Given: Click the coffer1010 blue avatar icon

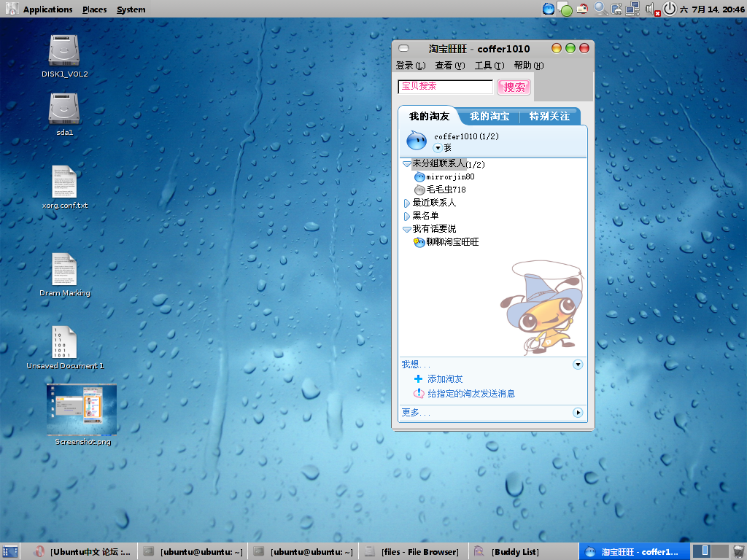Looking at the screenshot, I should [416, 141].
